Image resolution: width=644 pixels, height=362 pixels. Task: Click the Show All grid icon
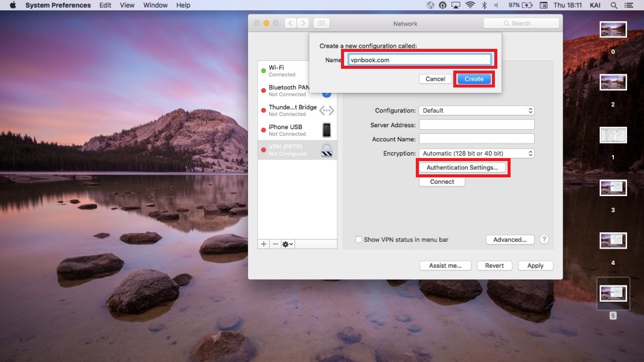click(321, 24)
